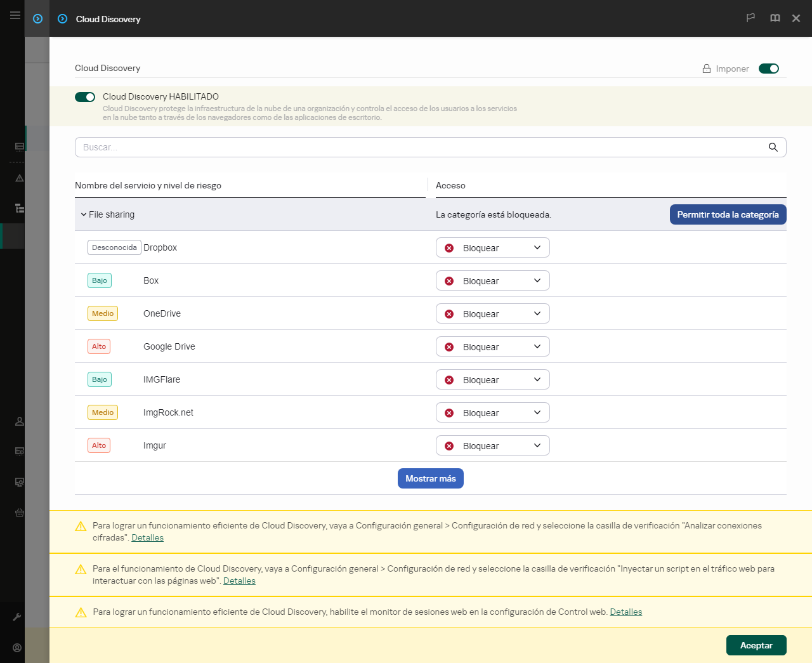Image resolution: width=812 pixels, height=663 pixels.
Task: Open the Alerts warning icon in the sidebar
Action: click(x=19, y=178)
